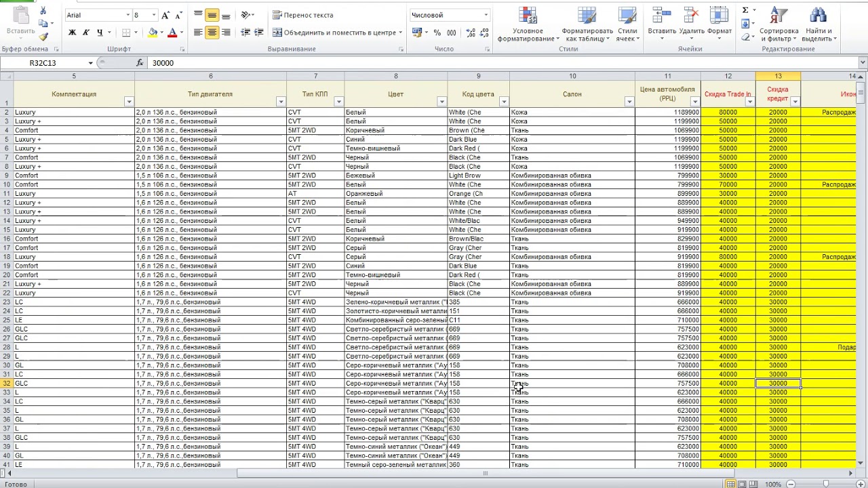Screen dimensions: 868x488
Task: Align cell content to top
Action: coord(198,15)
